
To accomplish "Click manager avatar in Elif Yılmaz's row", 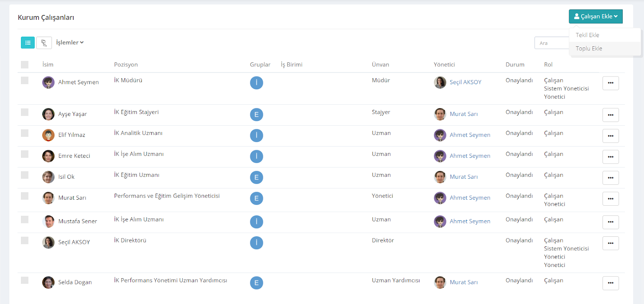I will click(x=440, y=135).
